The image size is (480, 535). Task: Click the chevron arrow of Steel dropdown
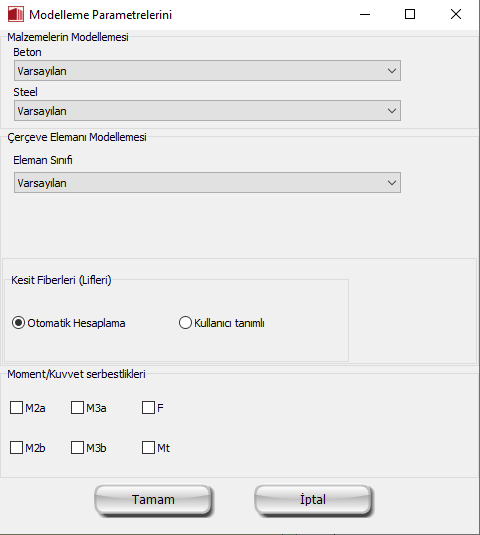392,111
